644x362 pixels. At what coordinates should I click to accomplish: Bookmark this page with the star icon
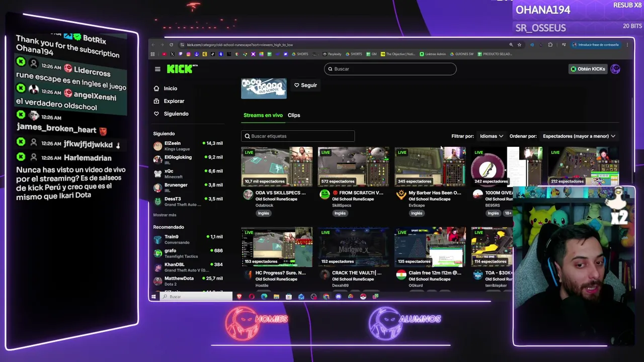point(519,45)
